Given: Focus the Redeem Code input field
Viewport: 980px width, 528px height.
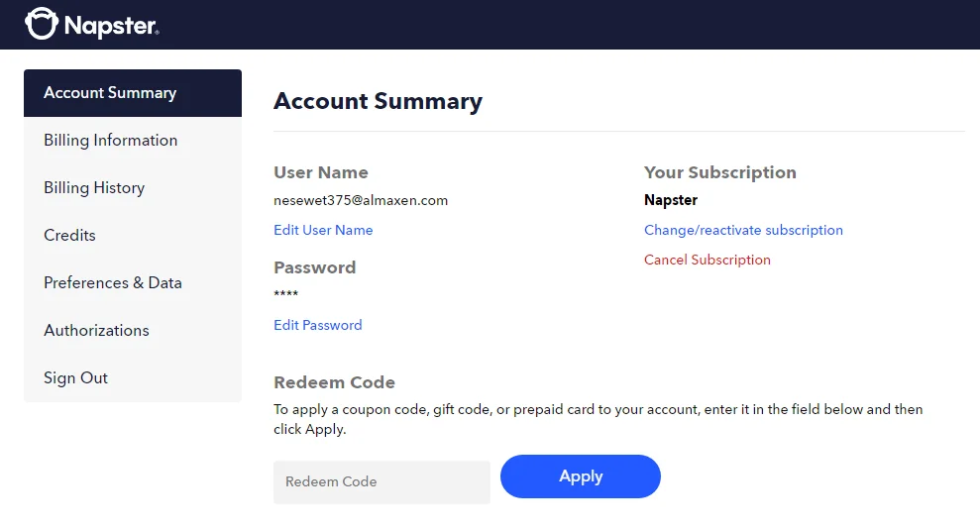Looking at the screenshot, I should coord(381,481).
